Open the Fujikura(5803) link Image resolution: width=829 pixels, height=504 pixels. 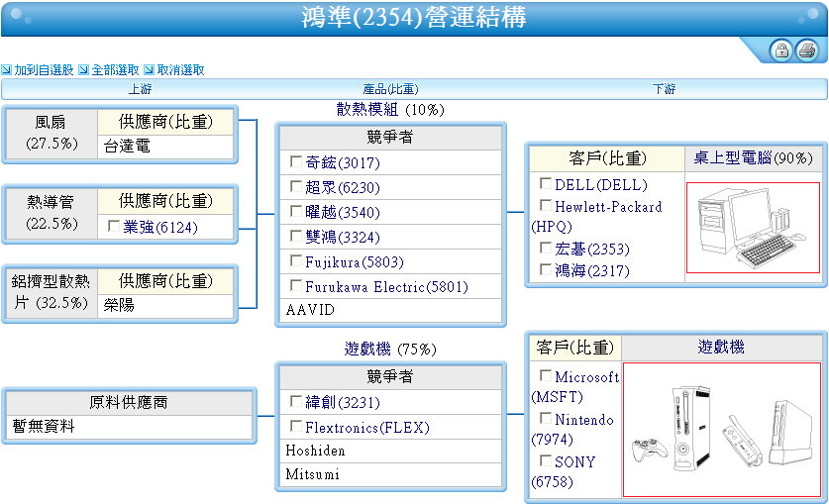pyautogui.click(x=355, y=262)
